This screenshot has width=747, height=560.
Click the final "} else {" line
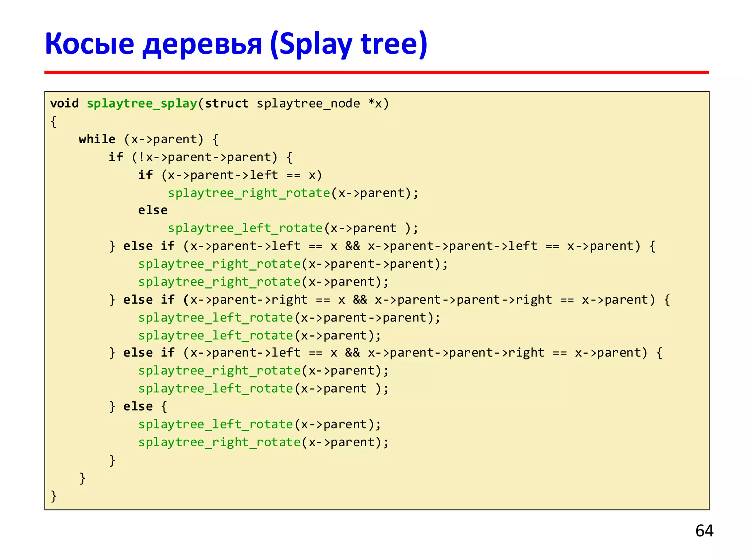[x=138, y=407]
